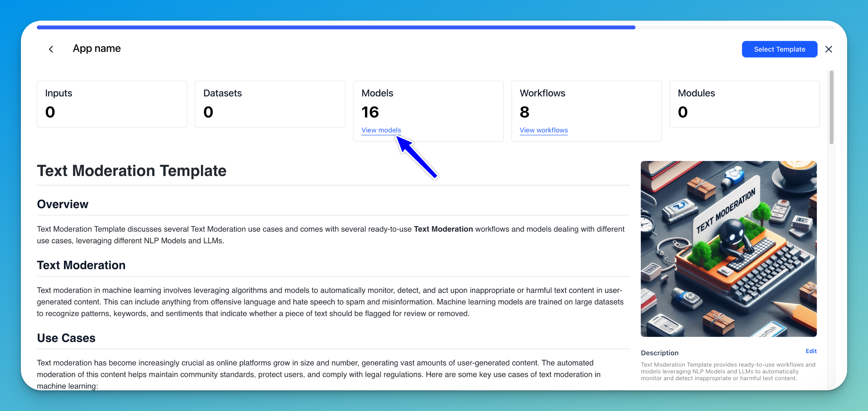Open the View models link
The image size is (868, 411).
[381, 130]
